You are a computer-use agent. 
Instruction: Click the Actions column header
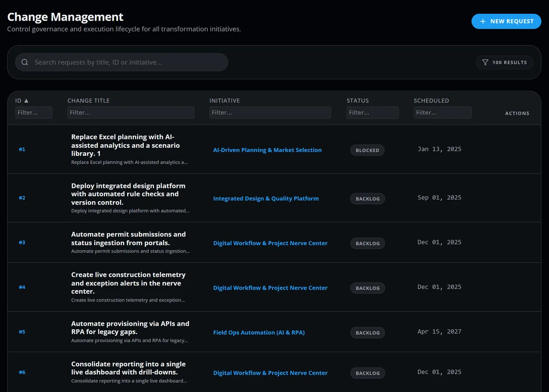[x=517, y=113]
